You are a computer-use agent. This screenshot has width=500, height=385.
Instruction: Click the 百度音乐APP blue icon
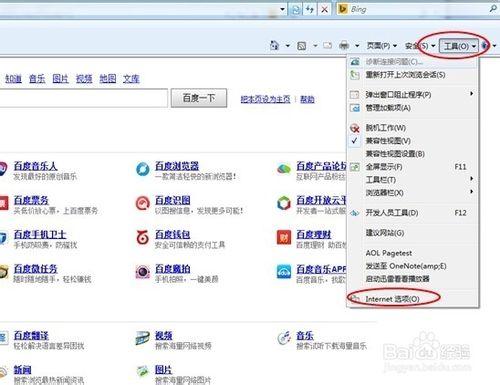click(284, 272)
